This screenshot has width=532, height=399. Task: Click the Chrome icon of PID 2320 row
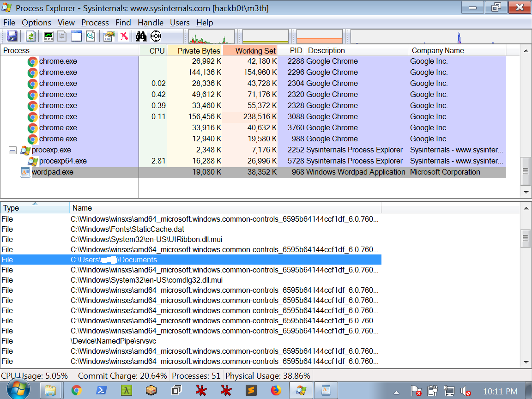[33, 95]
